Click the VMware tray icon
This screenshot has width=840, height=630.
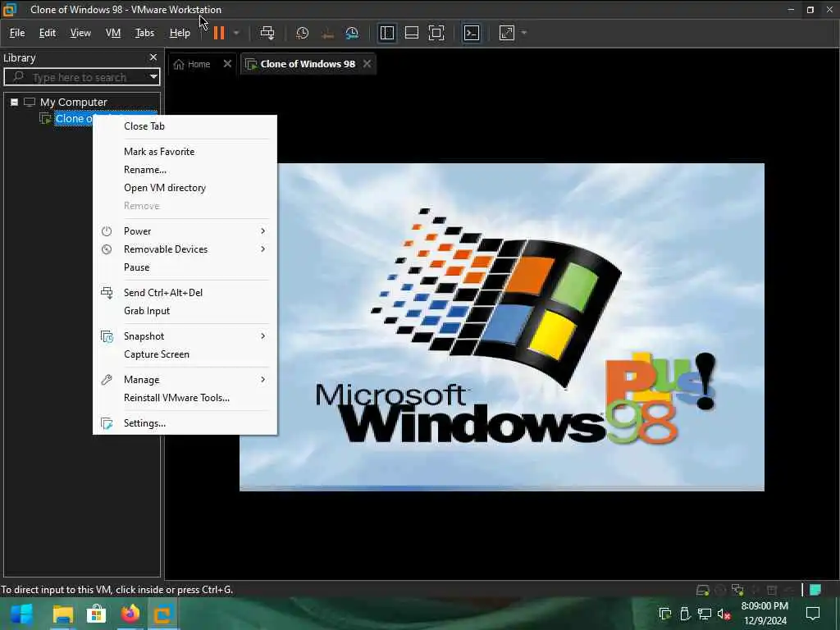coord(664,614)
